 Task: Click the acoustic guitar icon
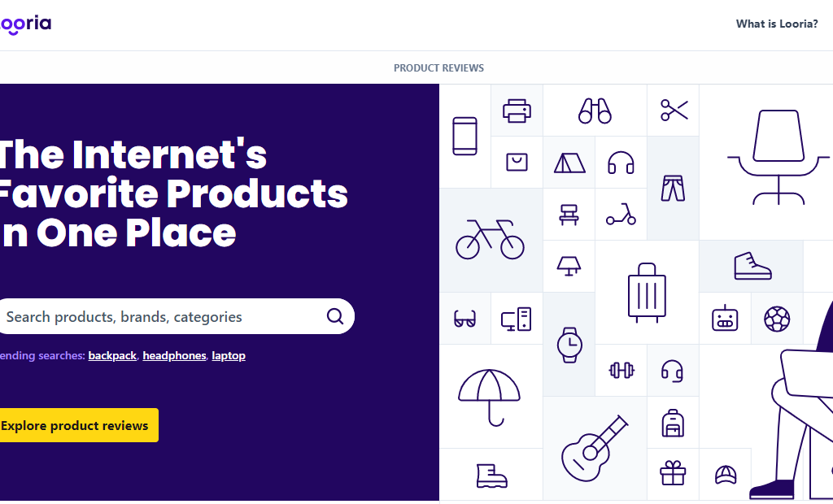(x=595, y=448)
